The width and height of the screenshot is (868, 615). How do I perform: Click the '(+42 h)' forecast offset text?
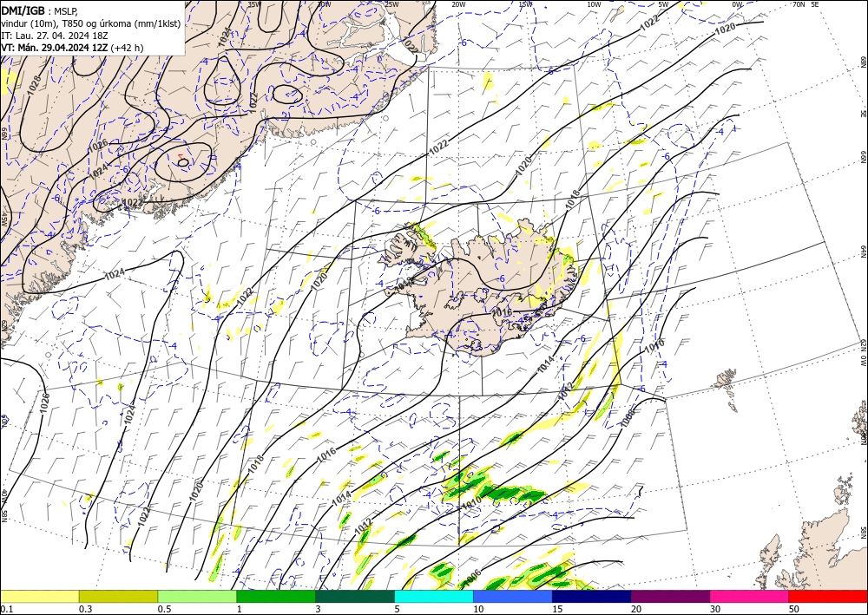coord(128,48)
